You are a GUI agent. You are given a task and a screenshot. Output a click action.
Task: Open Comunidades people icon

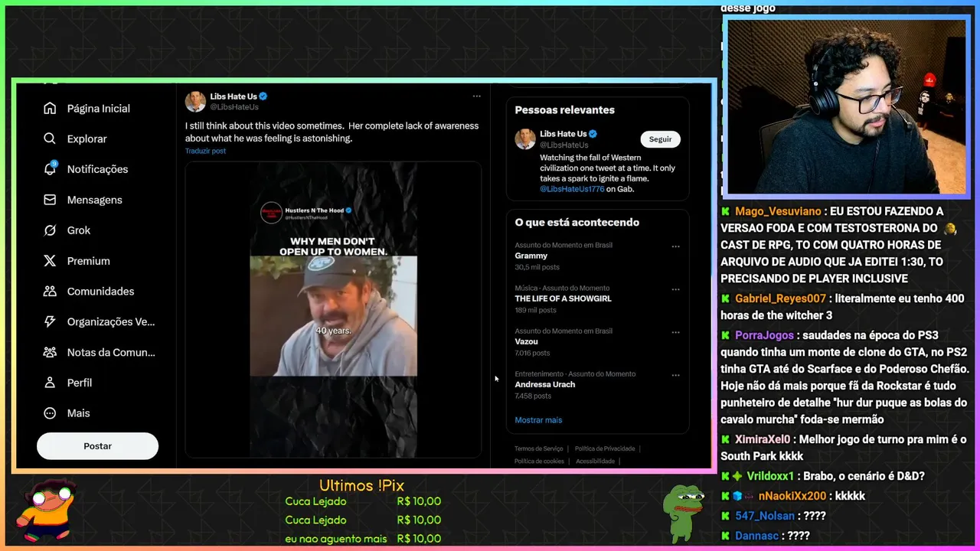50,291
